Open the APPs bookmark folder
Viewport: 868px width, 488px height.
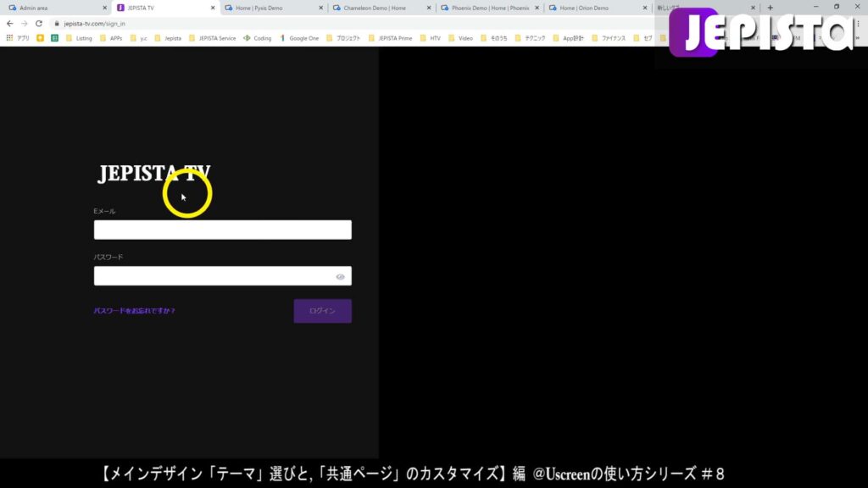pos(111,38)
